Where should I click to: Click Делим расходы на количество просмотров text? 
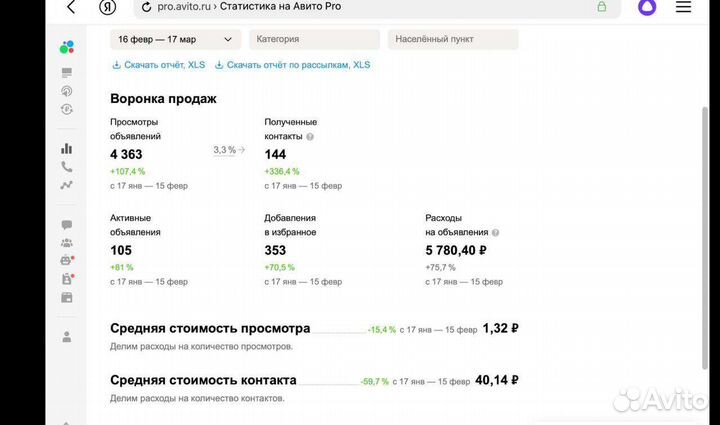(201, 347)
